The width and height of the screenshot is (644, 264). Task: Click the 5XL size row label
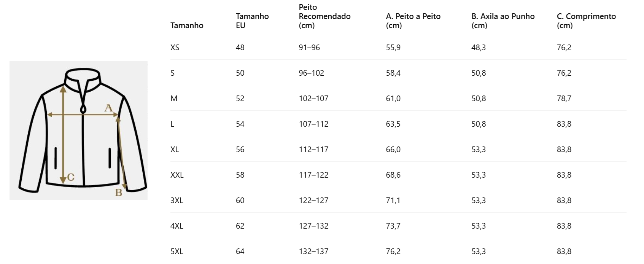click(177, 251)
